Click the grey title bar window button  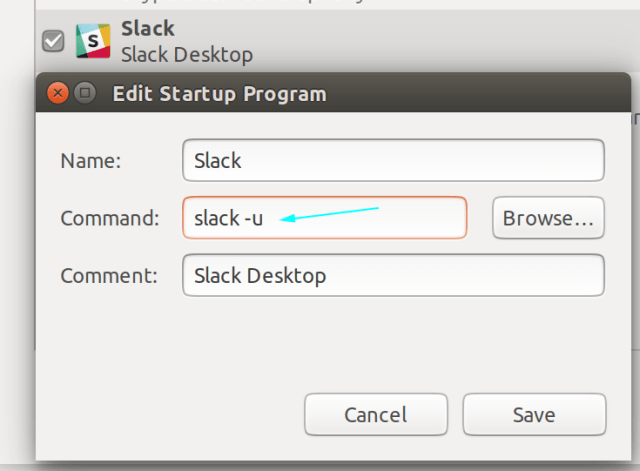coord(85,94)
